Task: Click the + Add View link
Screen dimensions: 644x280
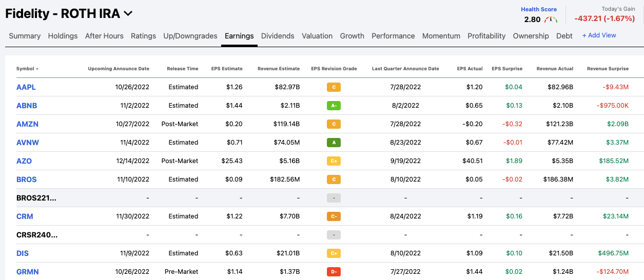Action: (599, 35)
